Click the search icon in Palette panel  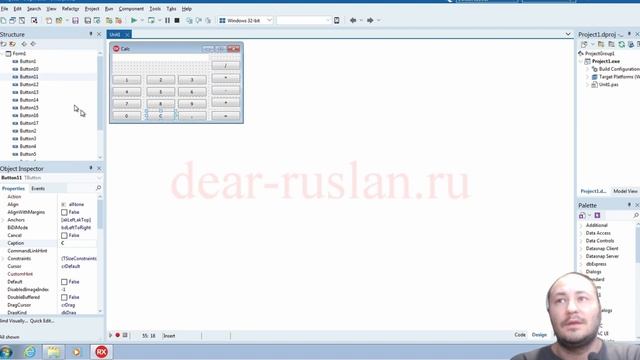click(x=636, y=215)
